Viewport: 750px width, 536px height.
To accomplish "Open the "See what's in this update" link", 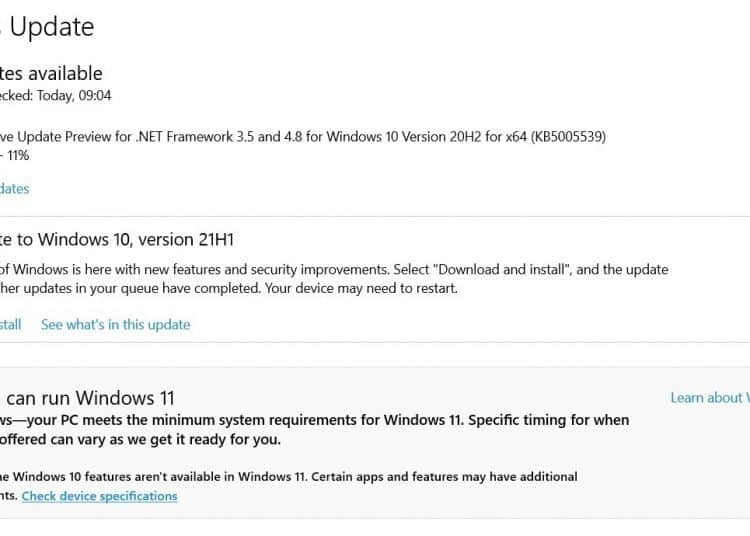I will coord(115,325).
